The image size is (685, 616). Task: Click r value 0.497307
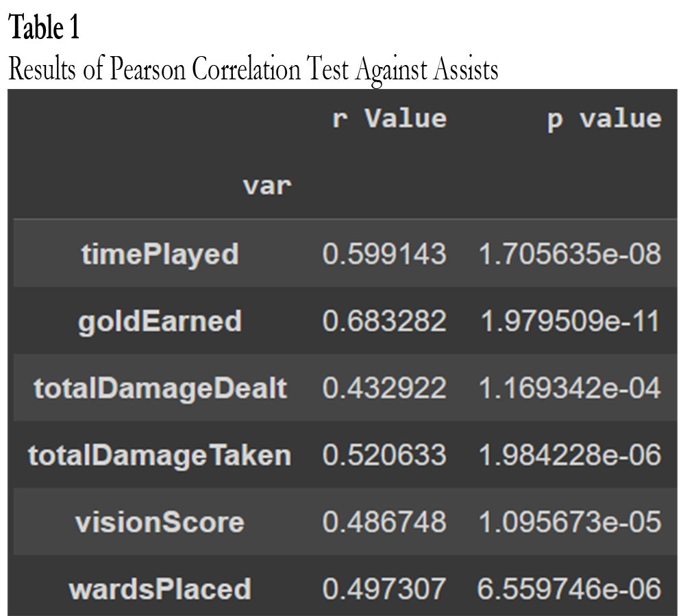point(384,589)
